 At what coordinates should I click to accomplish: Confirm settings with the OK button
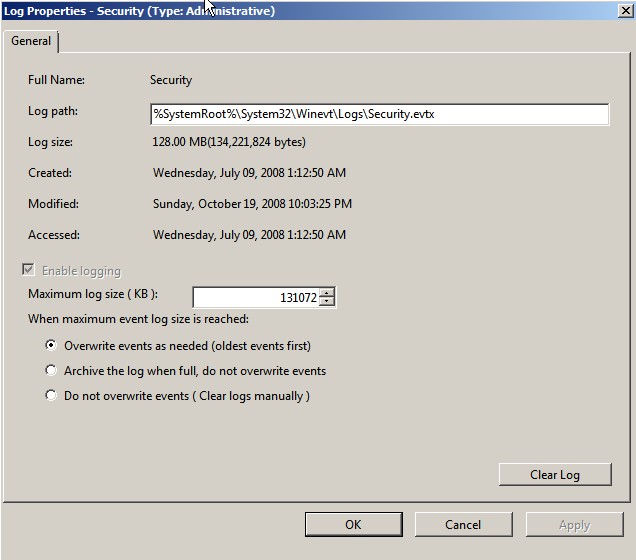pos(353,524)
